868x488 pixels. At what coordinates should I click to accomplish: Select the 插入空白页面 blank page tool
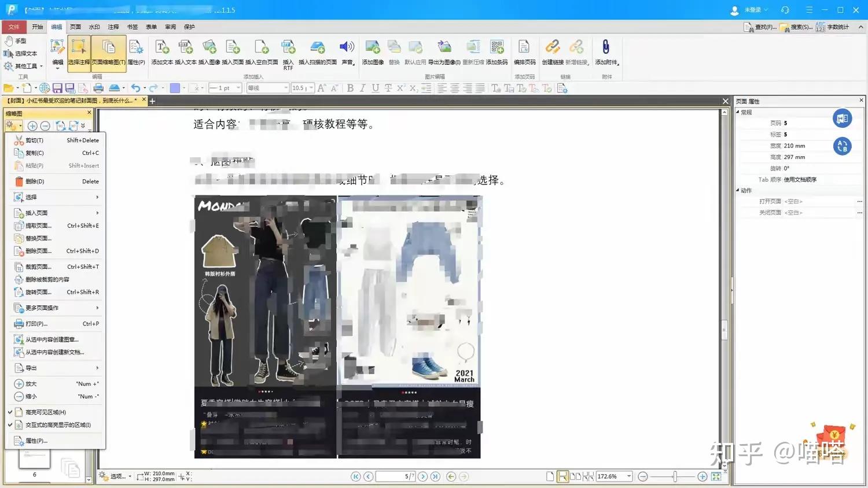[x=262, y=48]
